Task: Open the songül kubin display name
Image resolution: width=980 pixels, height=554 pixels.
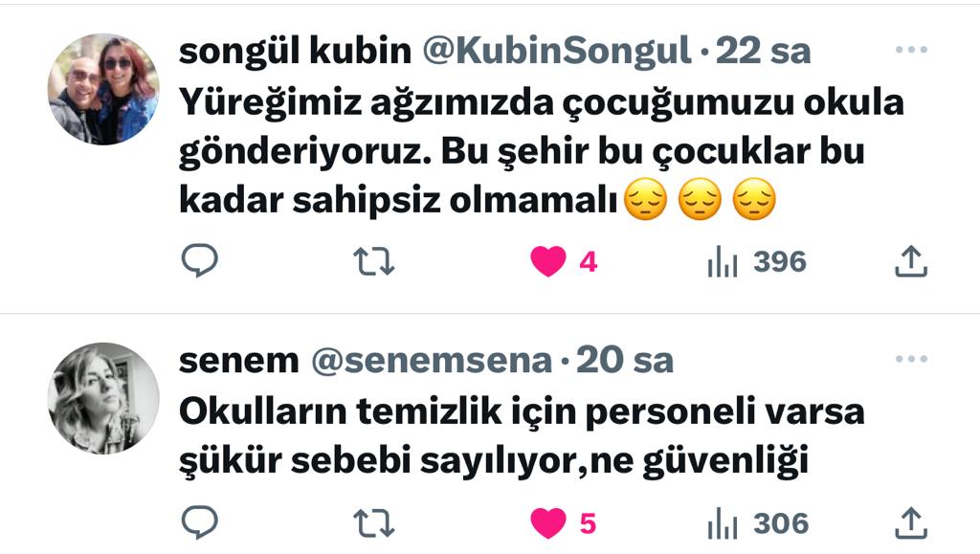Action: point(295,51)
